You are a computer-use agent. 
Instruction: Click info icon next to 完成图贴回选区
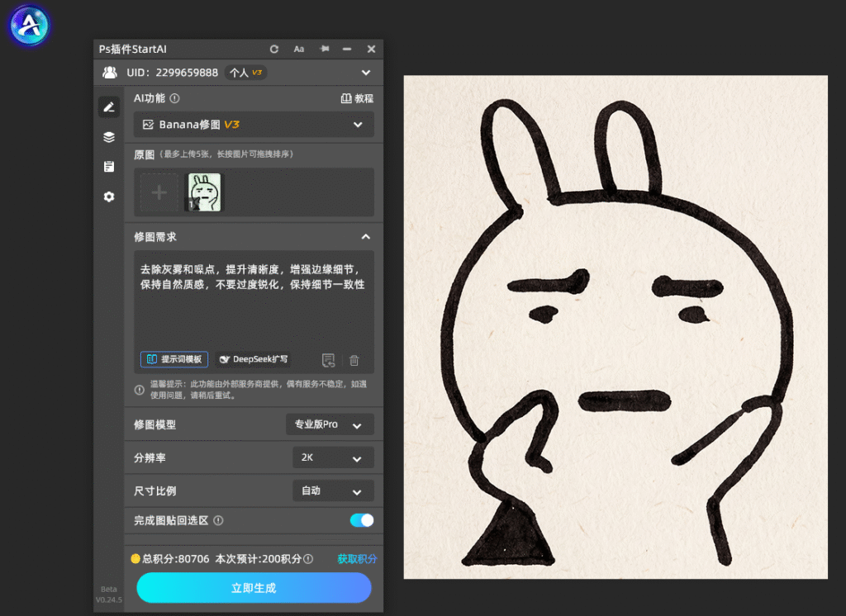[218, 520]
